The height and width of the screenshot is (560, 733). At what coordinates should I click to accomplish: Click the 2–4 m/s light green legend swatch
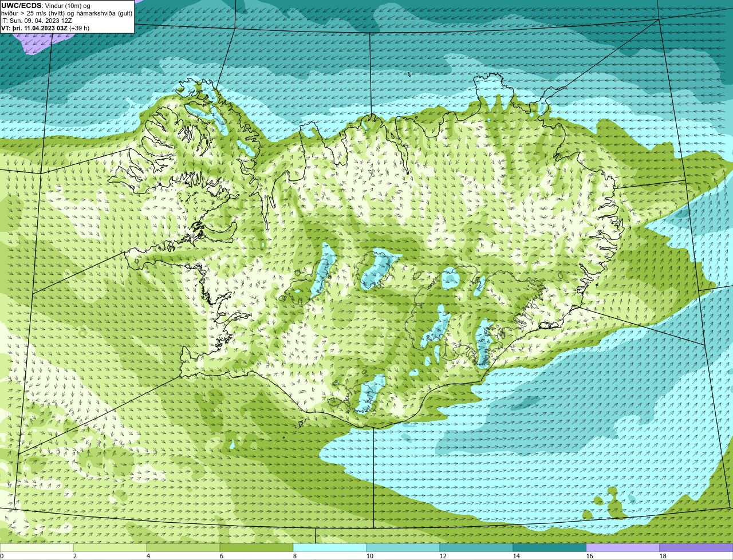click(110, 547)
